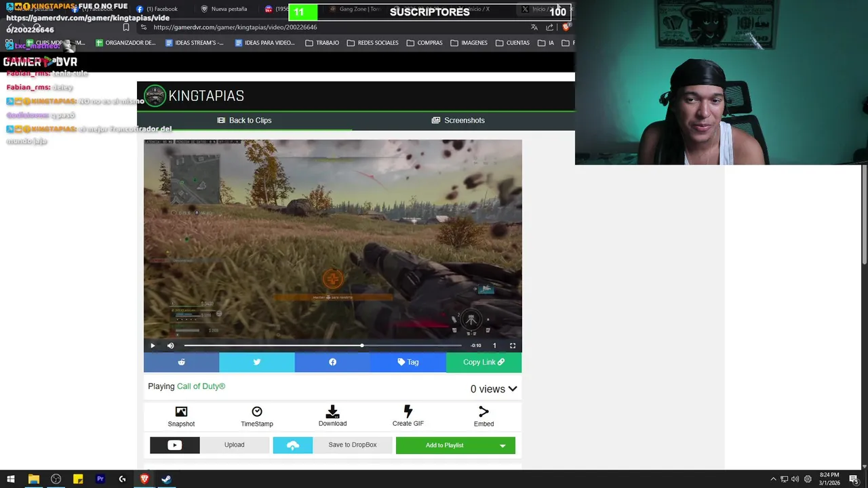868x488 pixels.
Task: Open the Call of Duty® game link
Action: tap(201, 386)
